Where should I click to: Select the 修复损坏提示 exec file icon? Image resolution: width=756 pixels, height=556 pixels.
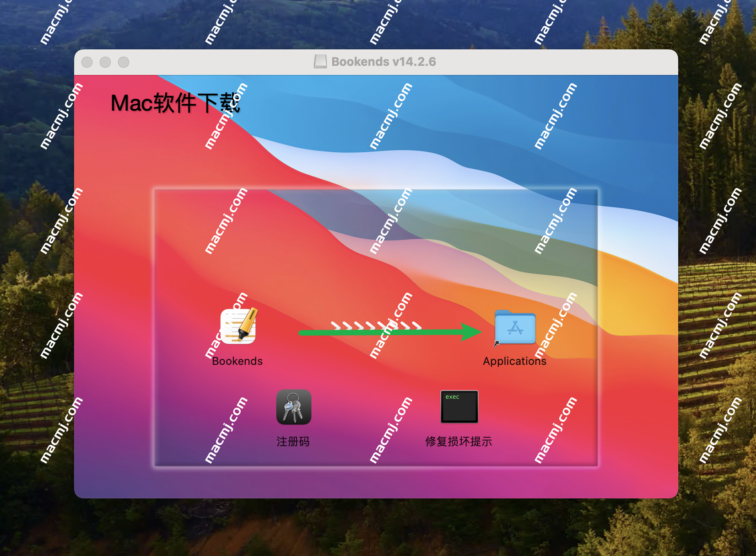click(459, 406)
